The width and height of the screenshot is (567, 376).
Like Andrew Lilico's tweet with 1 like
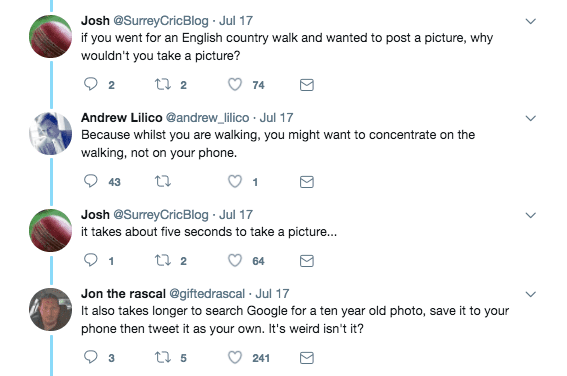pos(235,181)
